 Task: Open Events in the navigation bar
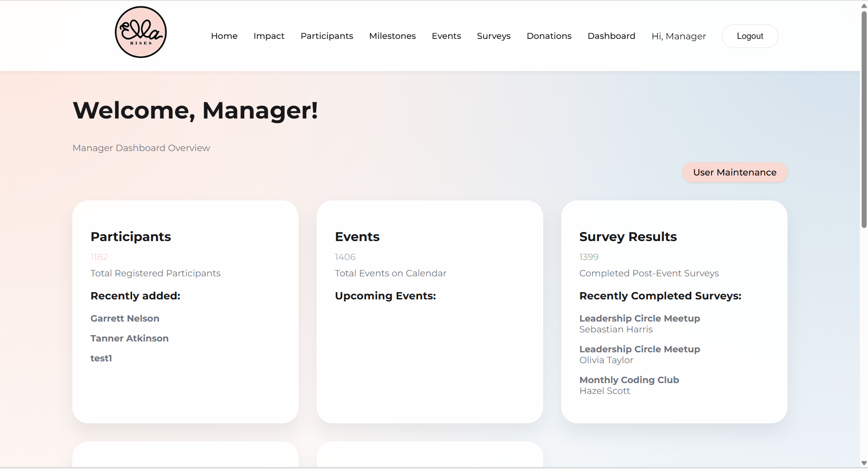click(x=446, y=36)
